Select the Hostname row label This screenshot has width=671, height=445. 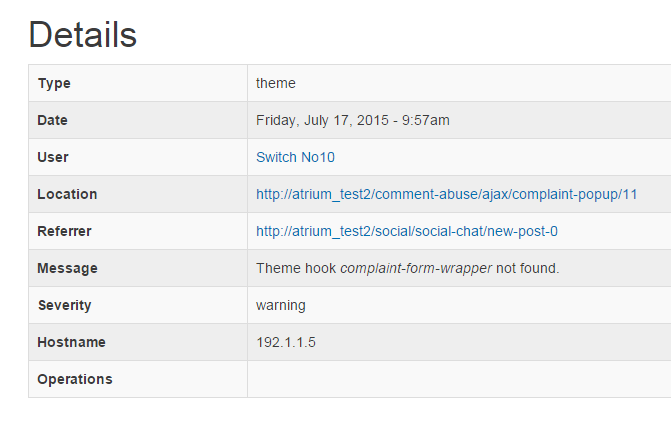point(71,342)
